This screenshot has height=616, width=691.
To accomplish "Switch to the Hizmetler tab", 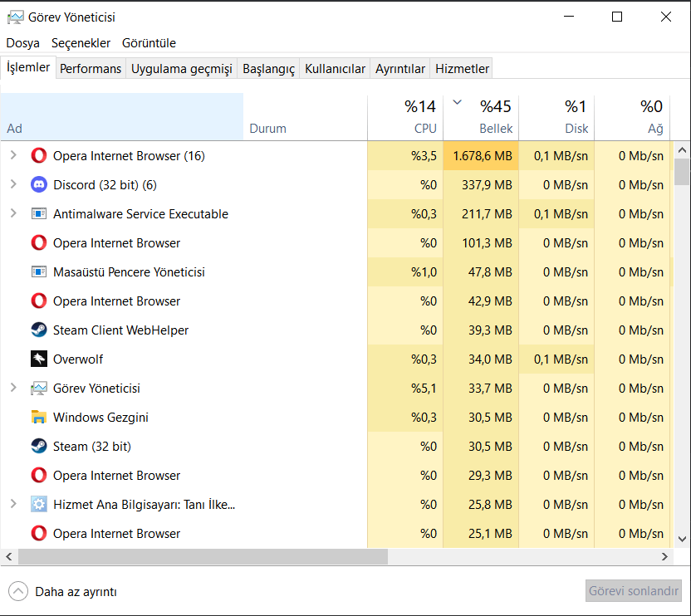I will (462, 69).
